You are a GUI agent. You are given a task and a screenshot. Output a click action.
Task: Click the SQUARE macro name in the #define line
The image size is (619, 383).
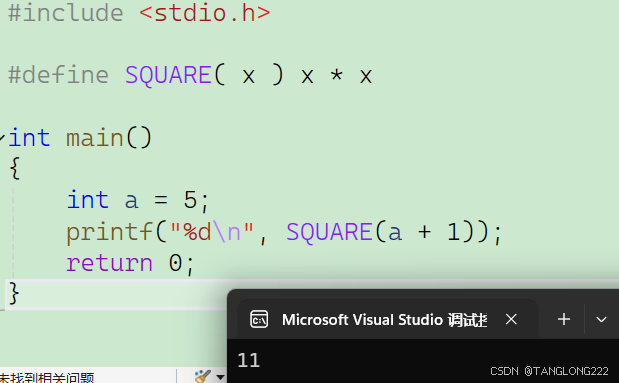pyautogui.click(x=169, y=75)
